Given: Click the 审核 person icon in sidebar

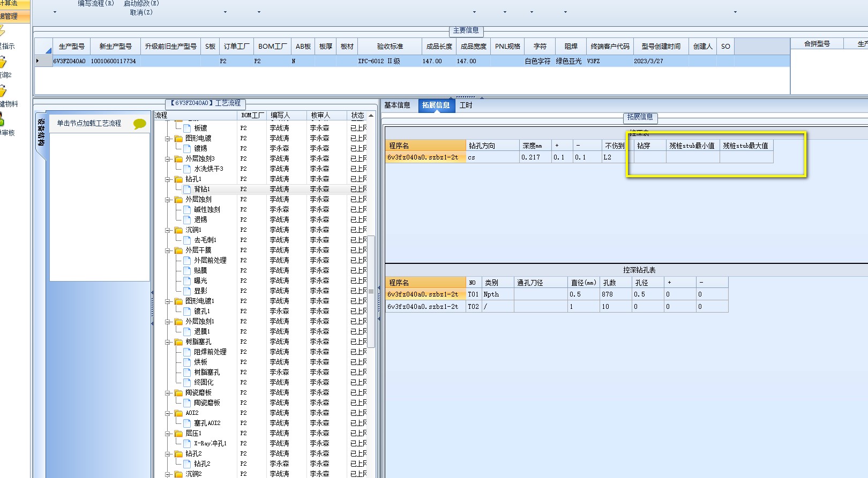Looking at the screenshot, I should pos(2,118).
